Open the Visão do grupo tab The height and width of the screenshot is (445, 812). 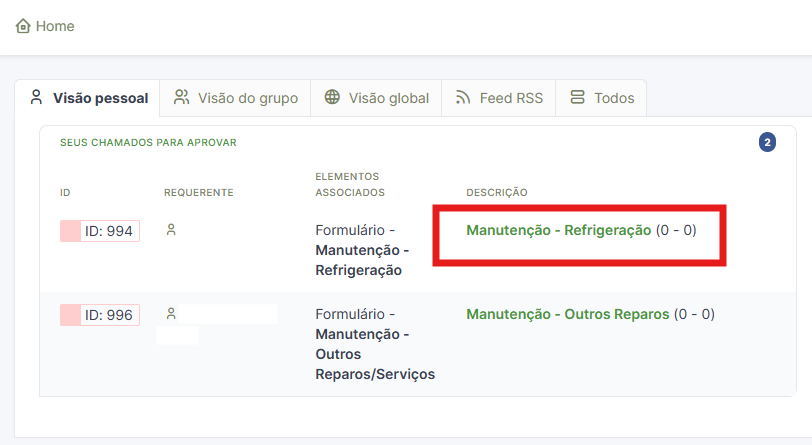[235, 98]
